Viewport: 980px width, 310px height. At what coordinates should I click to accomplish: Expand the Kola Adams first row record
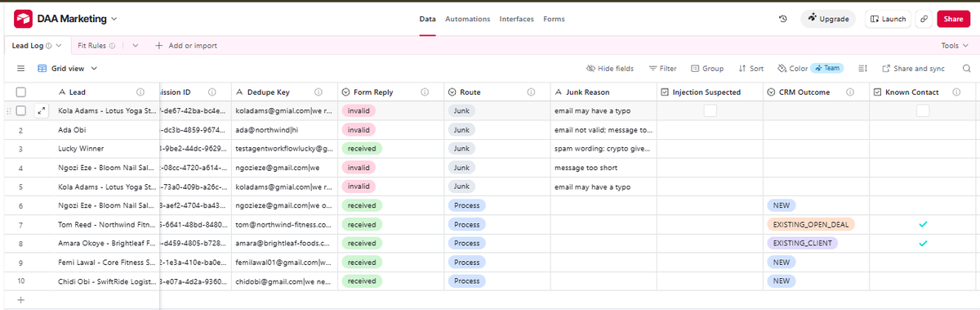pos(41,110)
